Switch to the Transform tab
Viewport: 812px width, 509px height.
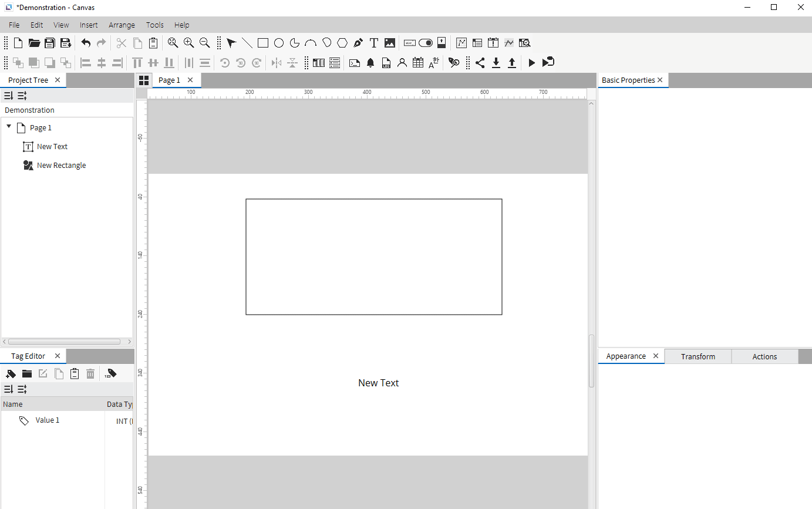tap(698, 356)
